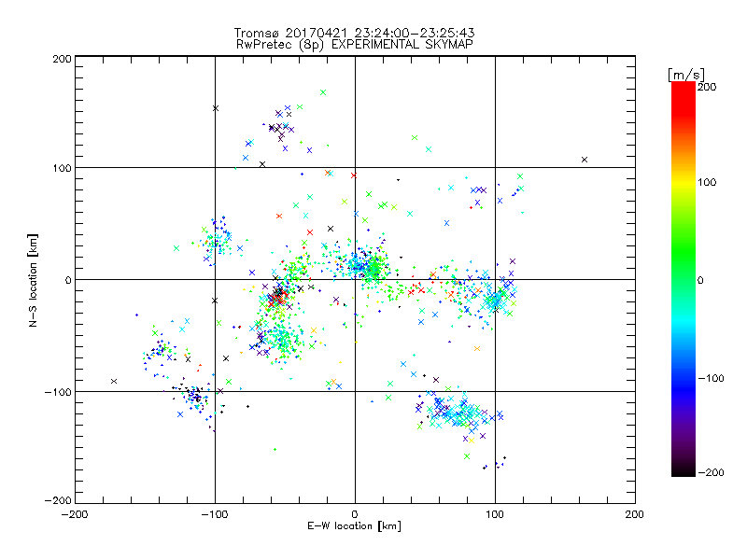The image size is (747, 560).
Task: Click the colorbar tick label 0
Action: click(700, 281)
